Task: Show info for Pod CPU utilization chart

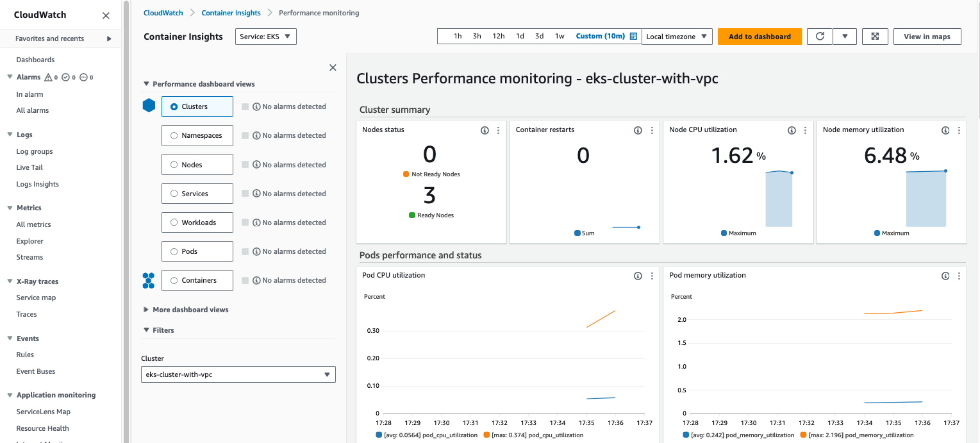Action: pos(638,276)
